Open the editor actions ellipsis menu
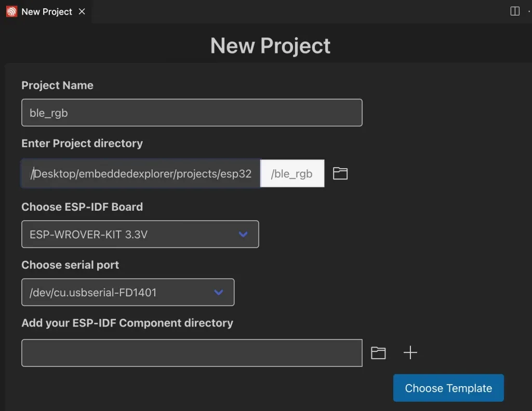532x411 pixels. [529, 11]
